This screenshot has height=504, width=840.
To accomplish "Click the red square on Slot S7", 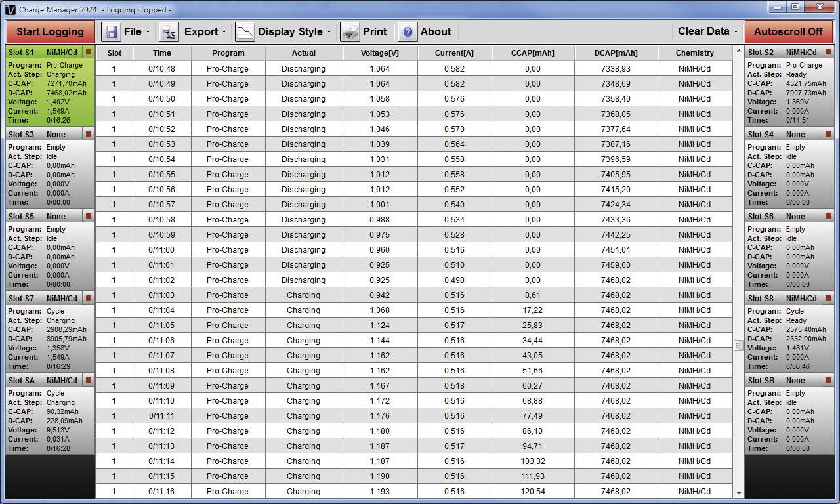I will 89,298.
